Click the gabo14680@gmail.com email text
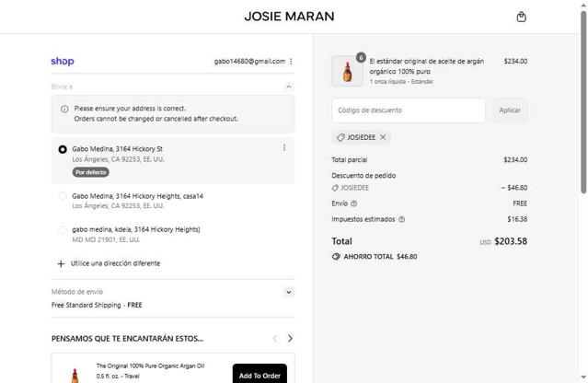This screenshot has height=383, width=588. pyautogui.click(x=249, y=61)
